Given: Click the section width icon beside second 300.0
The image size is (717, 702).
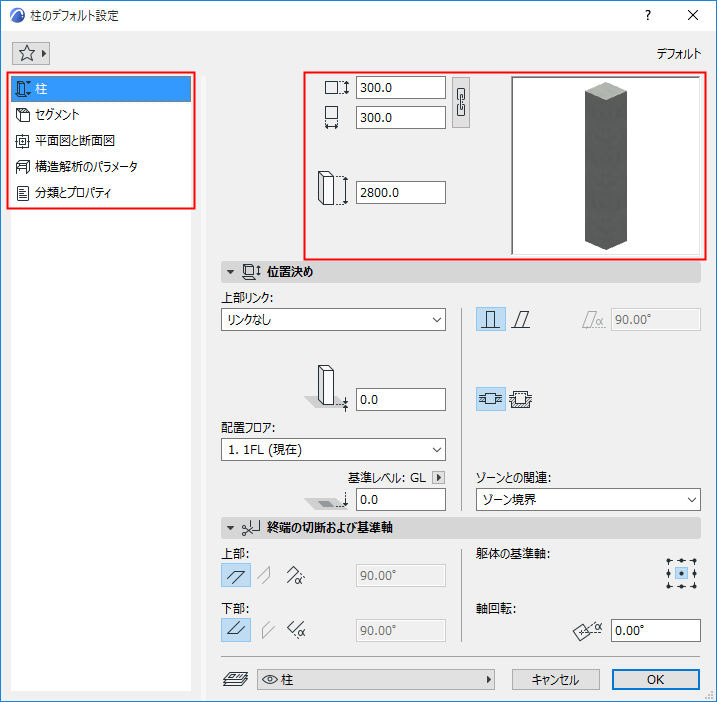Looking at the screenshot, I should click(332, 118).
